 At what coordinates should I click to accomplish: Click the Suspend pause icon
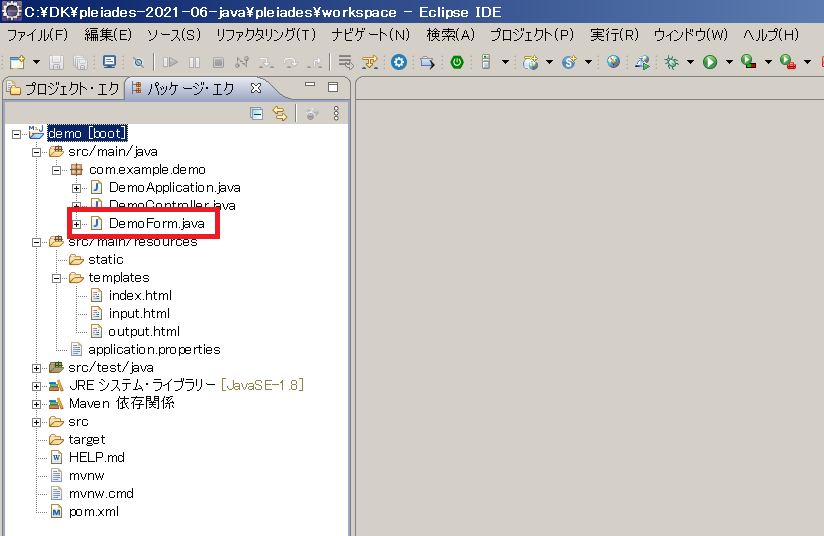[x=194, y=63]
